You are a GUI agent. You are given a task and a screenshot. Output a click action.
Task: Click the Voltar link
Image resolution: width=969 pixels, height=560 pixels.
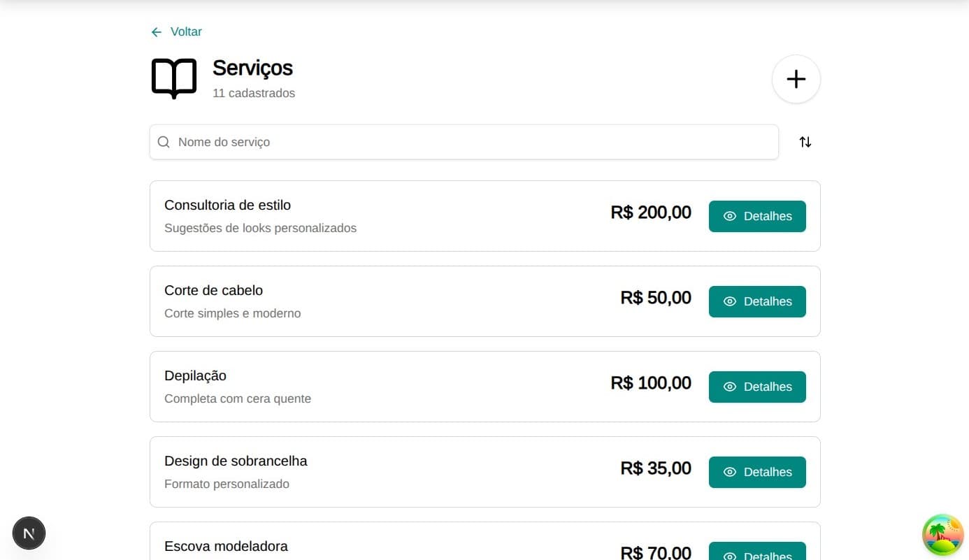[185, 31]
